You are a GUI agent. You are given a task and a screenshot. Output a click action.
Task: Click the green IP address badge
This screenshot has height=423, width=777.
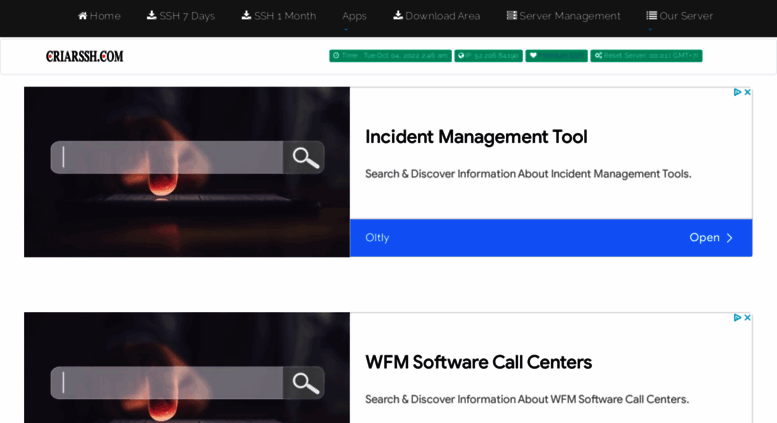(x=489, y=55)
